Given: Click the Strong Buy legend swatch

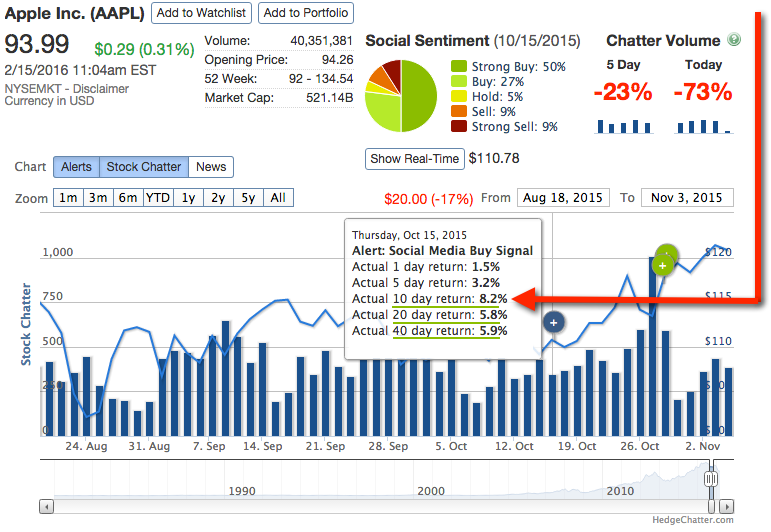Looking at the screenshot, I should tap(458, 66).
